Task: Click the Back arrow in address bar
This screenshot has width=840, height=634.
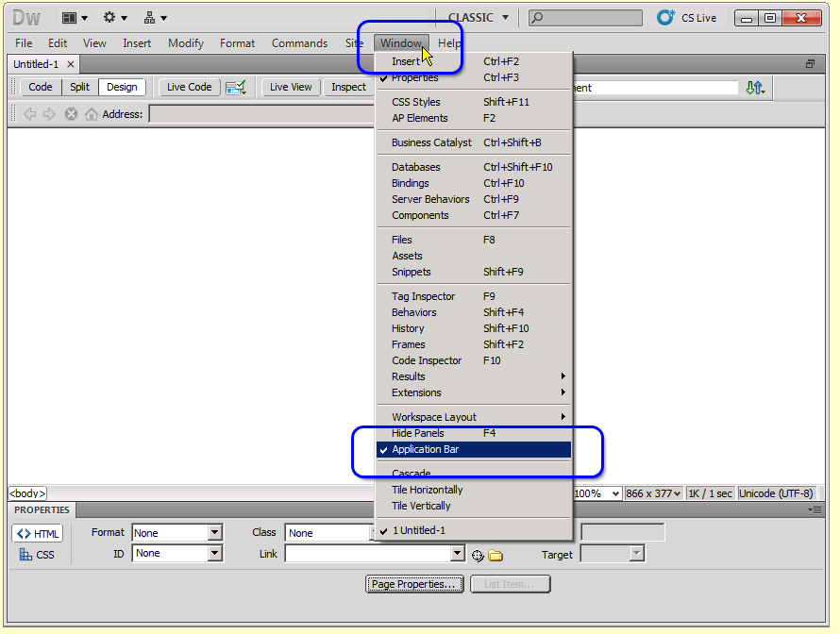Action: pos(30,114)
